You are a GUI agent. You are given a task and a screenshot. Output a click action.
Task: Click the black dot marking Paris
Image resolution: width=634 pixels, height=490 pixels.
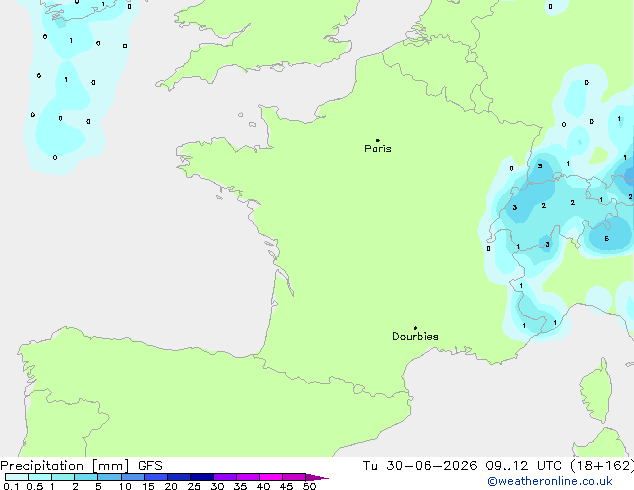coord(378,140)
